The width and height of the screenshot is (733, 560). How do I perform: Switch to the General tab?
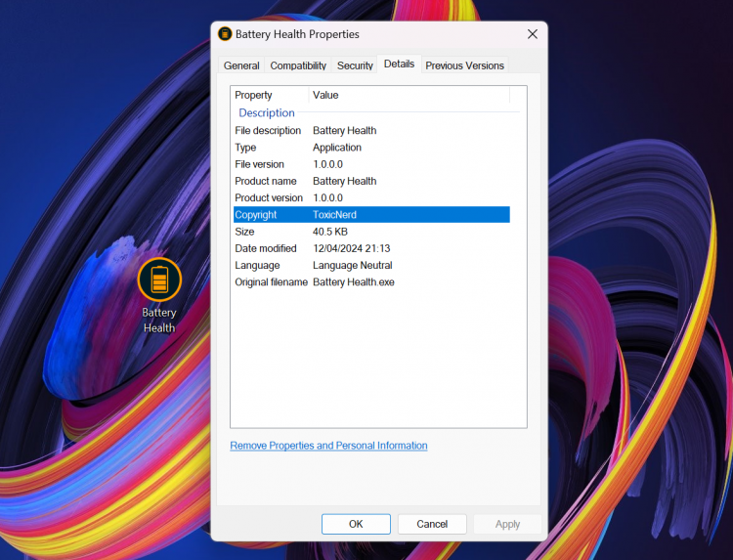[241, 65]
